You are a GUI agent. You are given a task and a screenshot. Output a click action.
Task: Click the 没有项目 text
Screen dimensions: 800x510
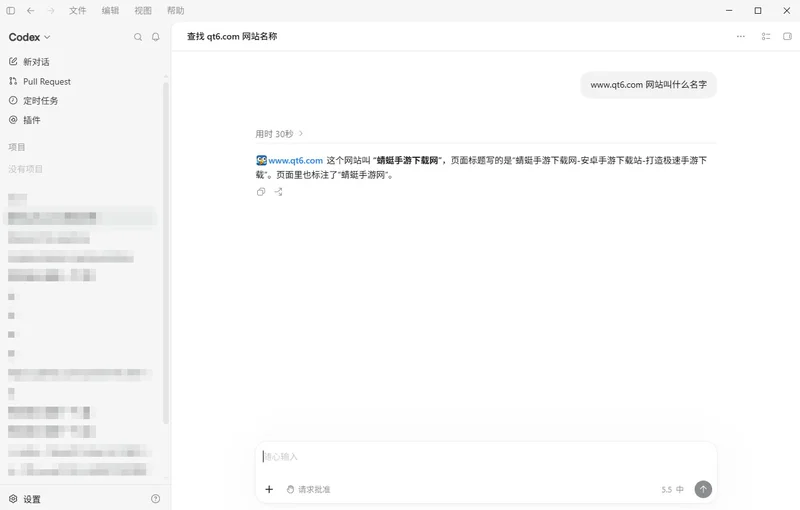point(25,169)
